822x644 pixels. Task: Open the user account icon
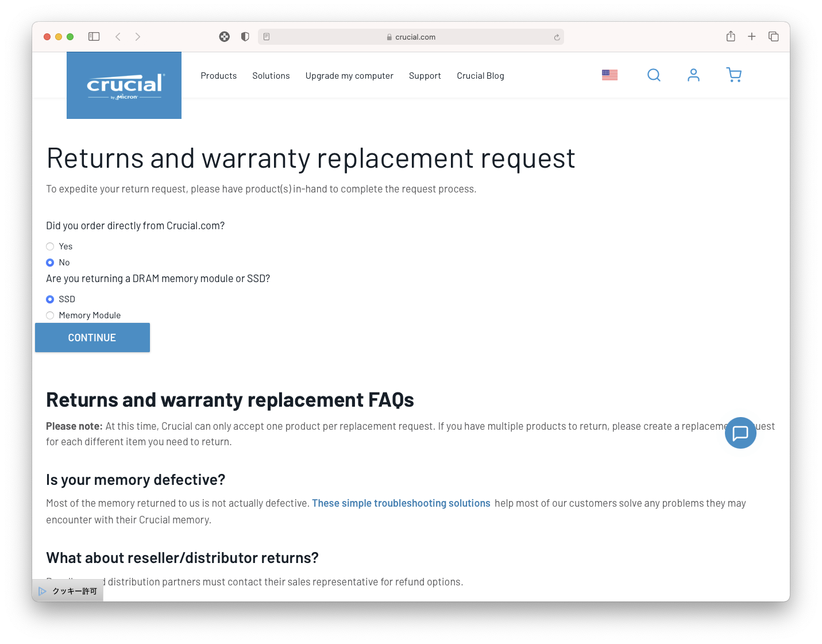coord(693,75)
